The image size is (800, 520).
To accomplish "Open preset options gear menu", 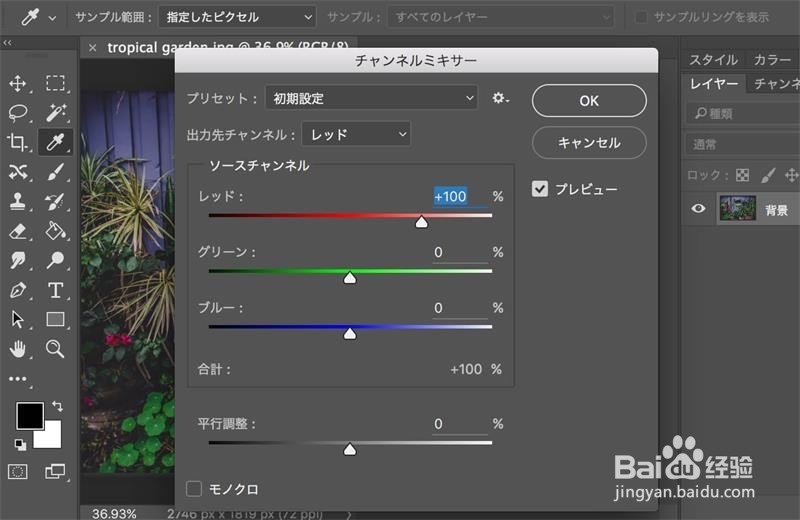I will (499, 98).
